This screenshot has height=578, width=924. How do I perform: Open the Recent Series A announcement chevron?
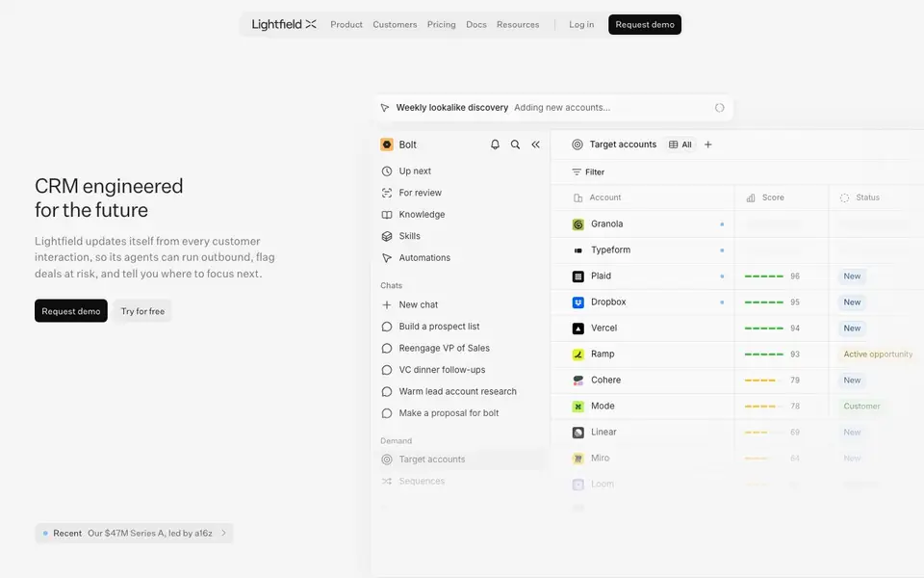coord(224,533)
